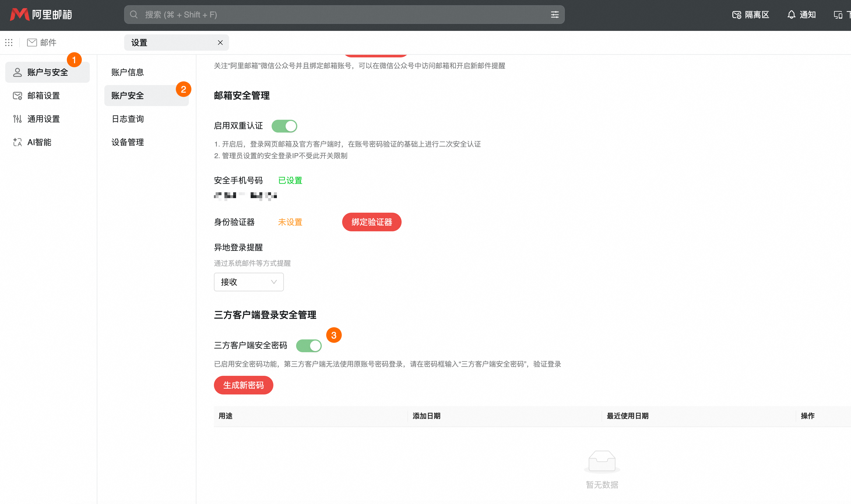Open the 通用设置 settings section
The image size is (851, 504).
43,119
